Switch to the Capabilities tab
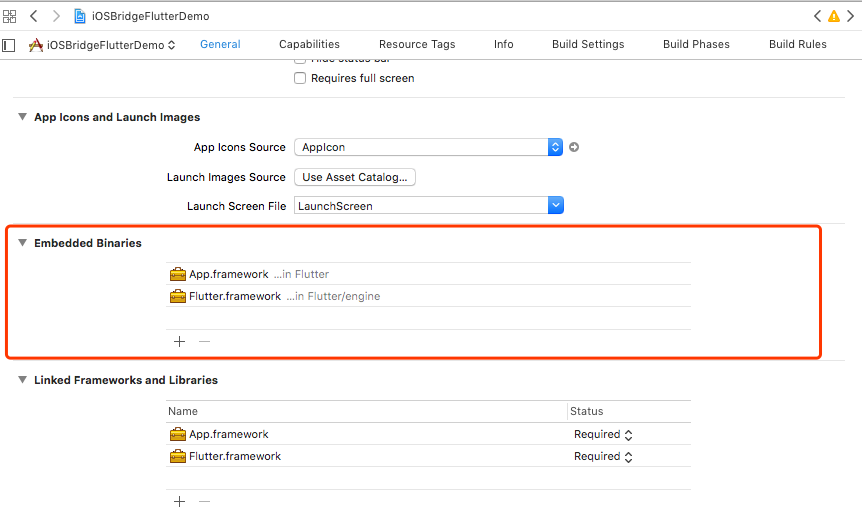 tap(309, 45)
